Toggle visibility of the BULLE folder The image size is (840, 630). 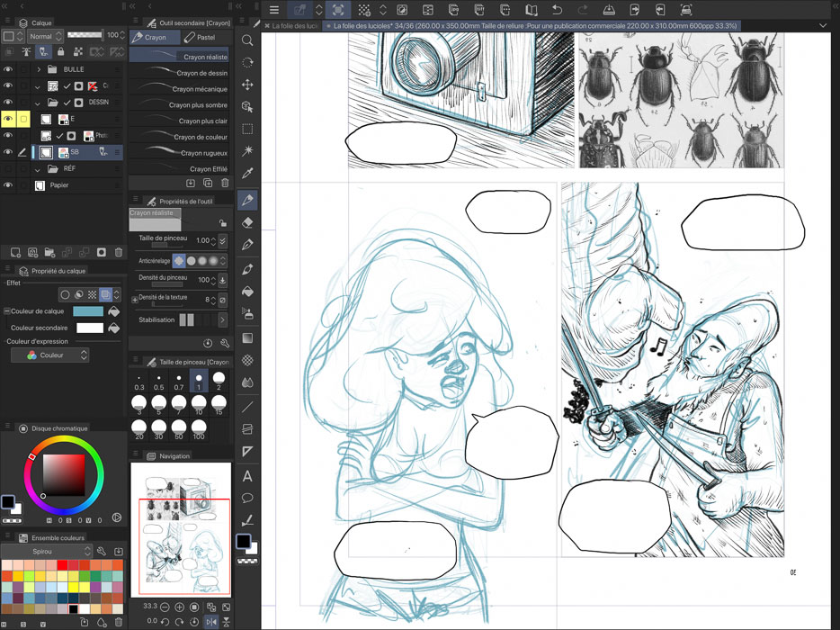8,69
